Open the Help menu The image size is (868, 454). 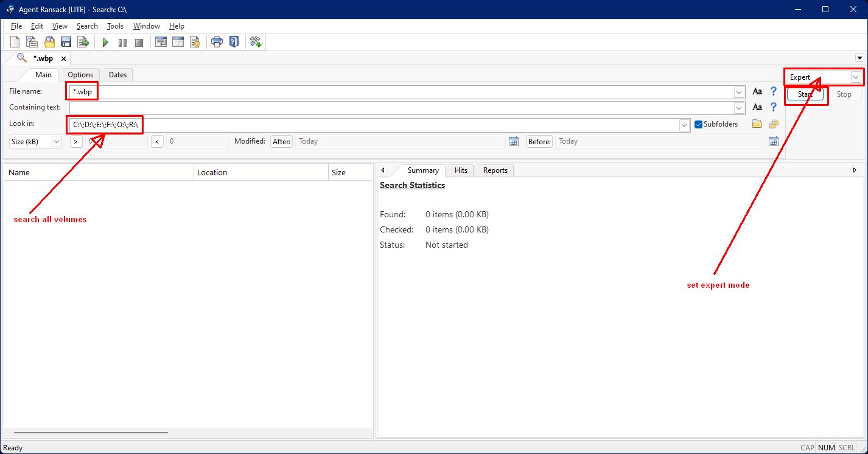[x=177, y=26]
